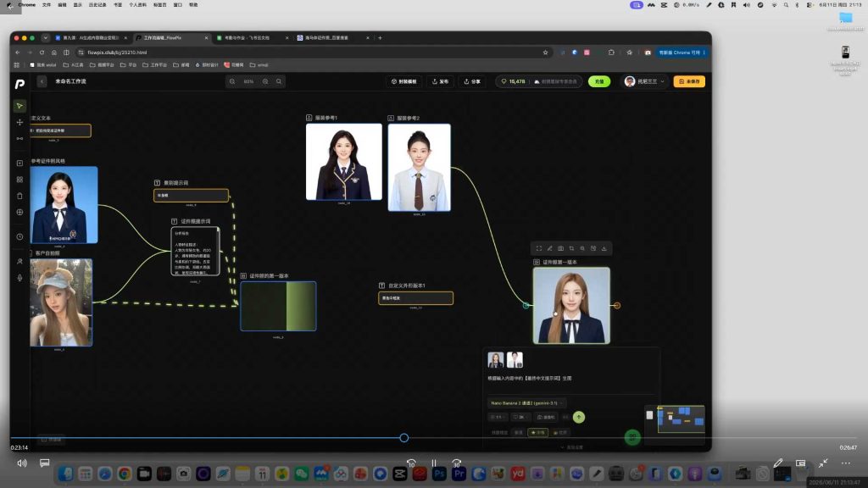Open Chrome tab search chevron
This screenshot has height=488, width=868.
coord(46,38)
